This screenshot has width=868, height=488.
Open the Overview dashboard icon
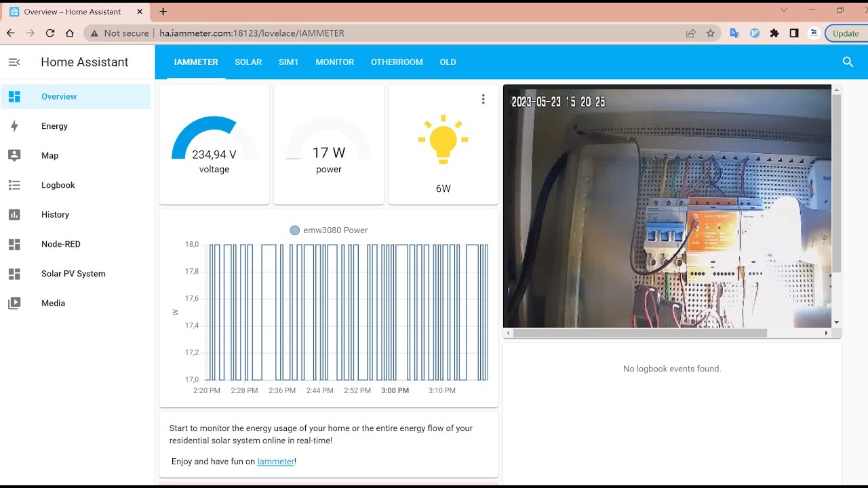pyautogui.click(x=14, y=96)
